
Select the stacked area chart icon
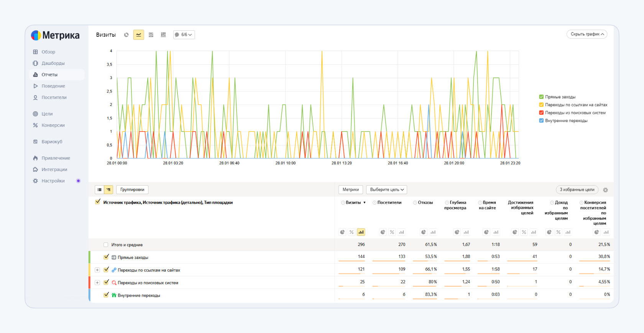coord(151,35)
